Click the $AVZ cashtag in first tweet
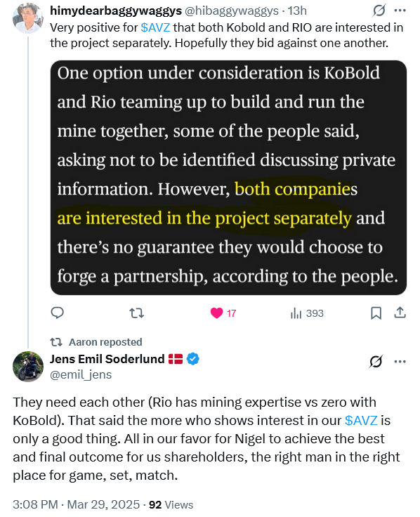Viewport: 420px width, 517px height. (155, 27)
